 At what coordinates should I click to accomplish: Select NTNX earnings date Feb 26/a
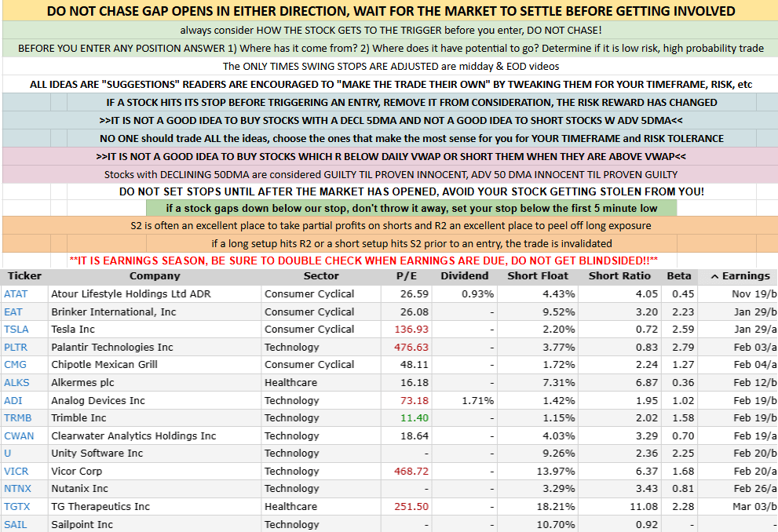pyautogui.click(x=755, y=488)
